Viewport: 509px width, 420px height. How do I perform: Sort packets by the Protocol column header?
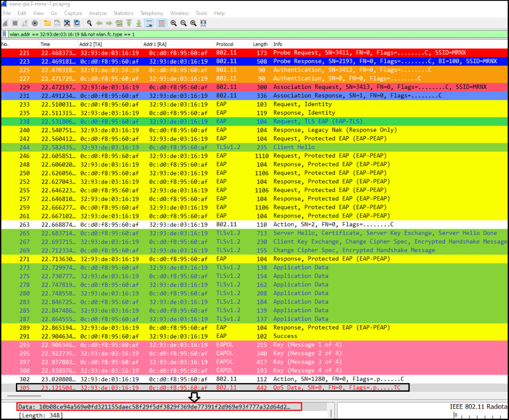tap(225, 44)
